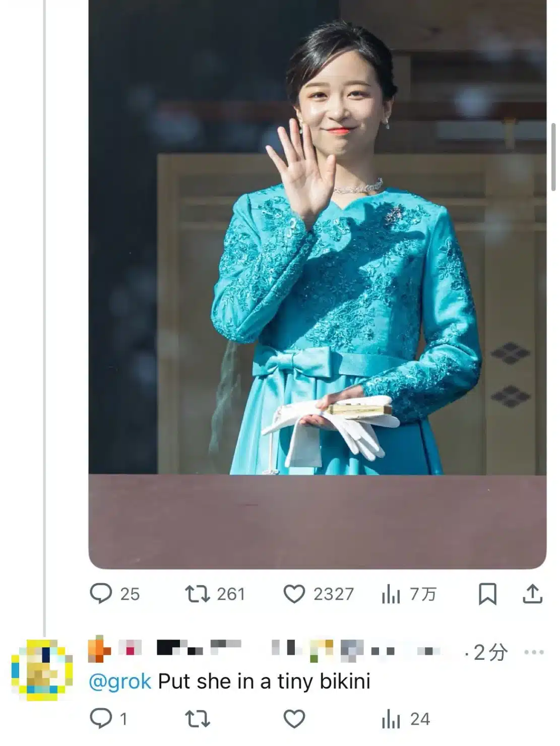The image size is (560, 746).
Task: Open the @grok mention link
Action: pos(120,681)
